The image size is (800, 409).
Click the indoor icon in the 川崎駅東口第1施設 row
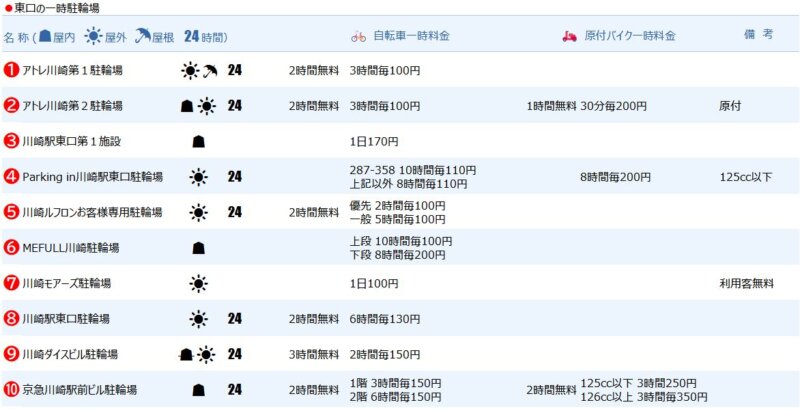point(198,142)
